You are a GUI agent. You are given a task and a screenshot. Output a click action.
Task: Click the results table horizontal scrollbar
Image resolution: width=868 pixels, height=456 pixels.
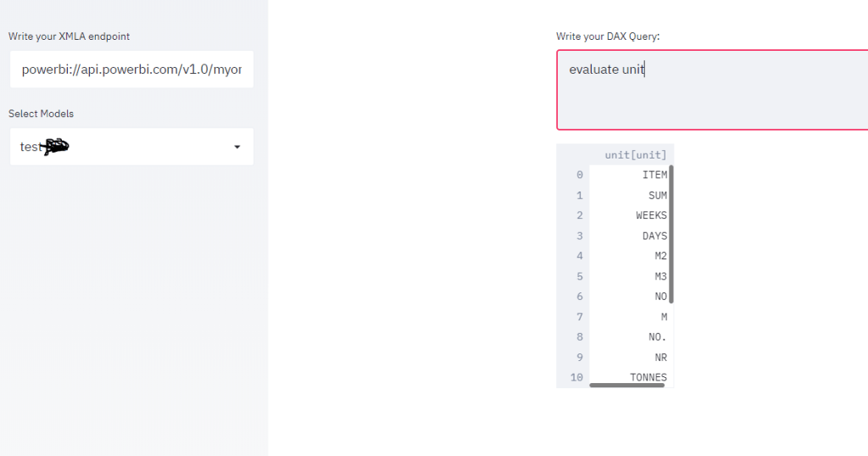coord(627,385)
